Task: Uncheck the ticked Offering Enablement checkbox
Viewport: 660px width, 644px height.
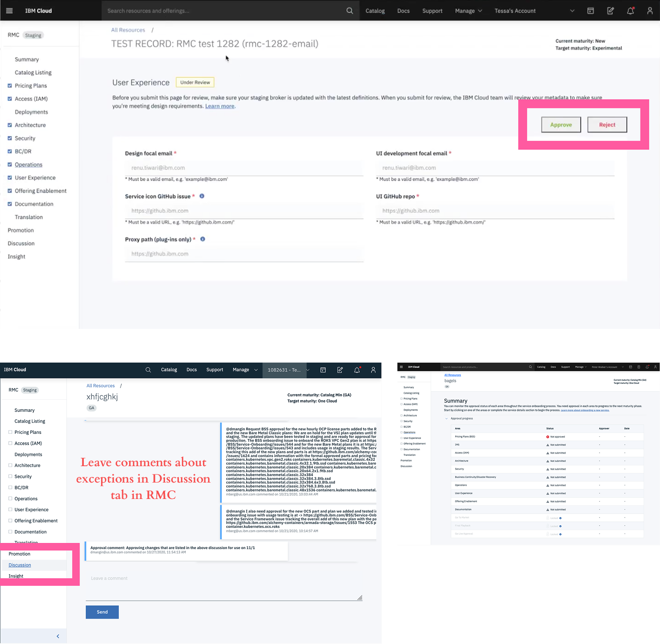Action: [x=10, y=191]
